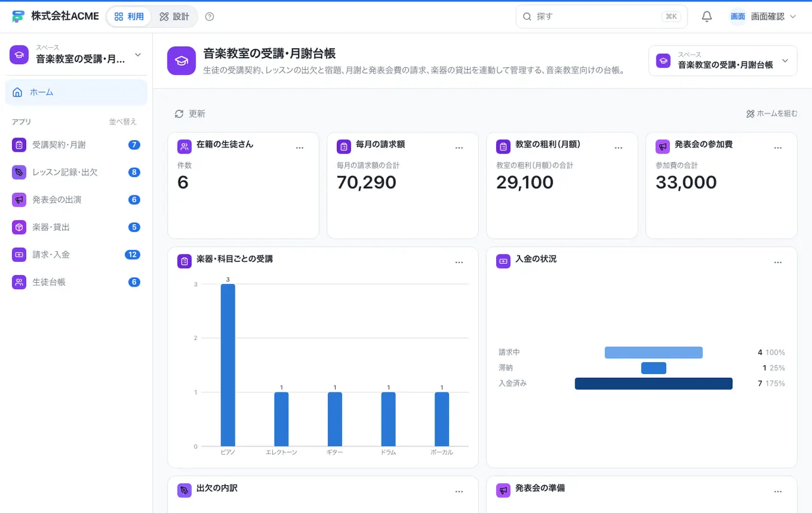The height and width of the screenshot is (513, 812).
Task: Click the 70,290 monthly billing total
Action: [367, 183]
